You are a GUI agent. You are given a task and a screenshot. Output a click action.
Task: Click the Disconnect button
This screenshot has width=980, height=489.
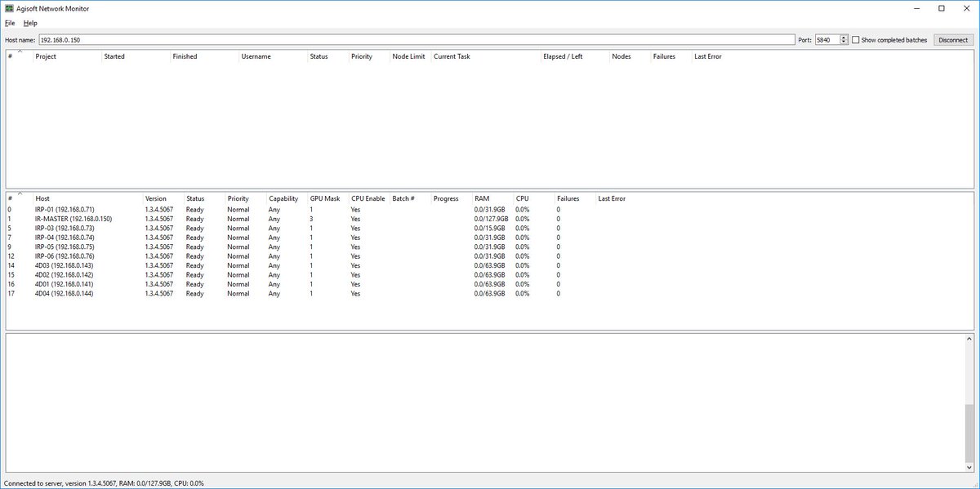(953, 39)
